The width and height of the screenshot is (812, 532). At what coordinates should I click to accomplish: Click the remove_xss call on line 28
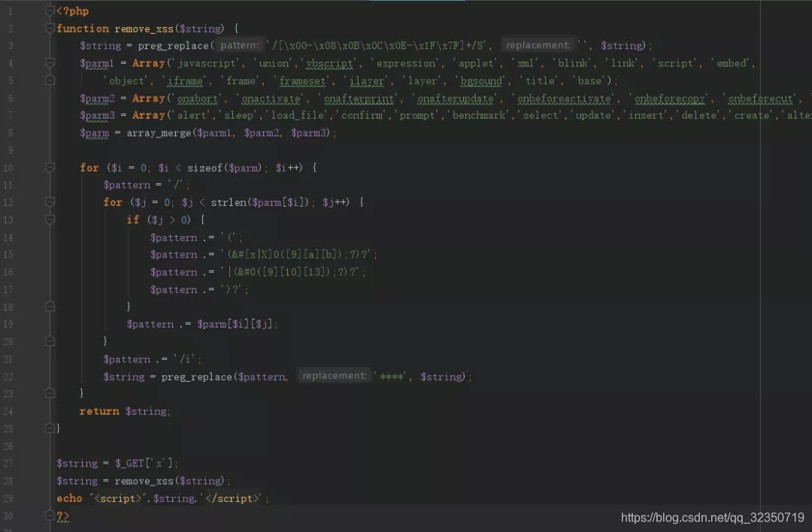click(144, 481)
